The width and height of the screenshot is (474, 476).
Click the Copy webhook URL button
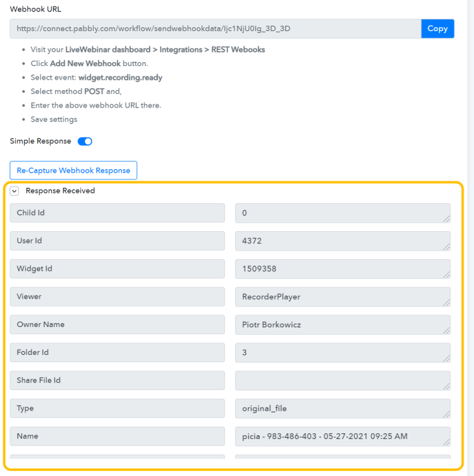(x=438, y=28)
